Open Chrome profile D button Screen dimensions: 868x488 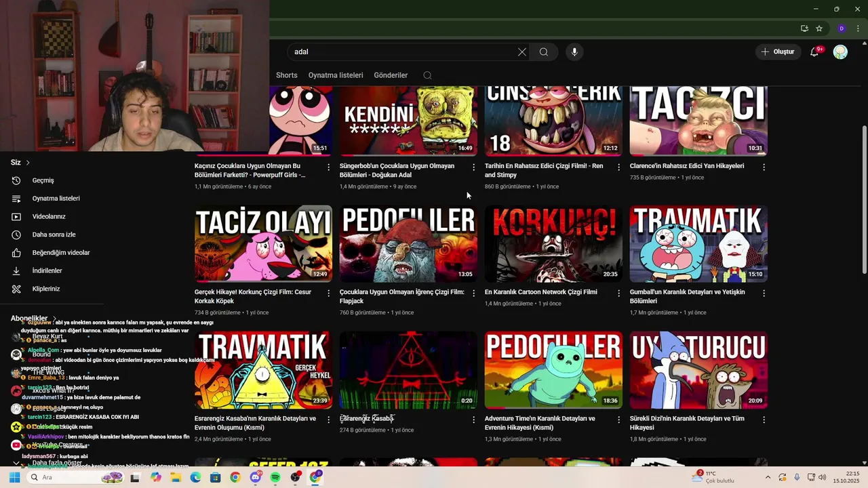coord(842,28)
